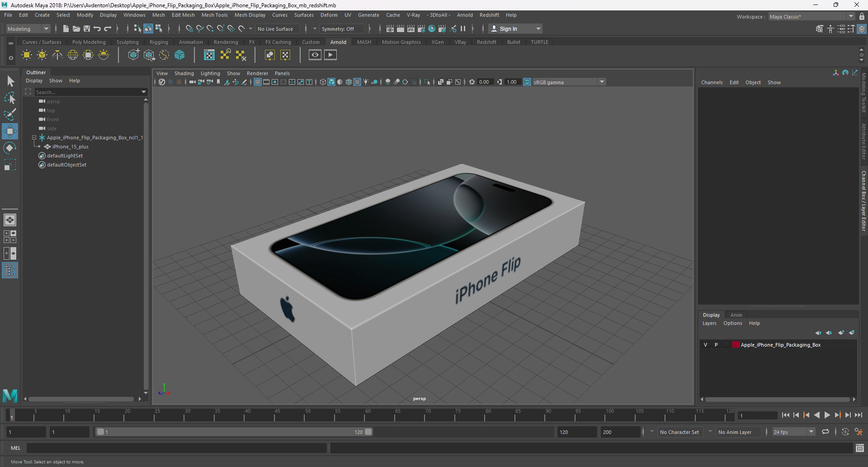Click the Four View layout icon
This screenshot has height=467, width=868.
pos(10,237)
